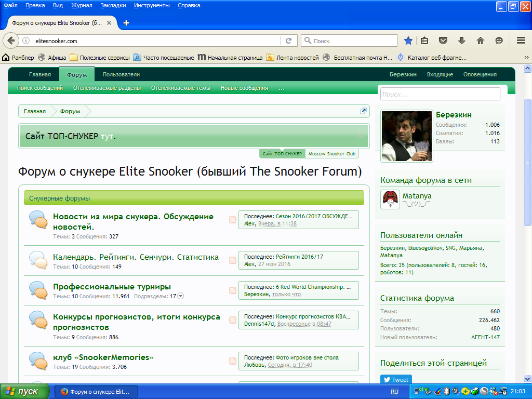532x399 pixels.
Task: Open the Firefox hamburger menu
Action: [521, 41]
